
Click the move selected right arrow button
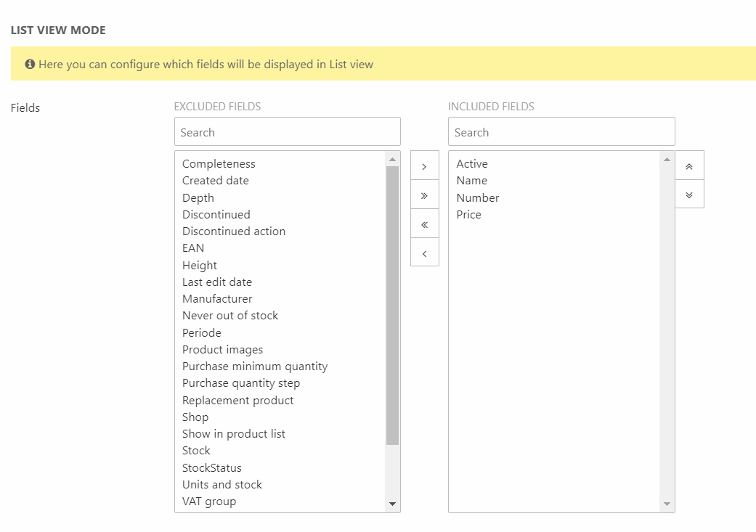coord(424,166)
